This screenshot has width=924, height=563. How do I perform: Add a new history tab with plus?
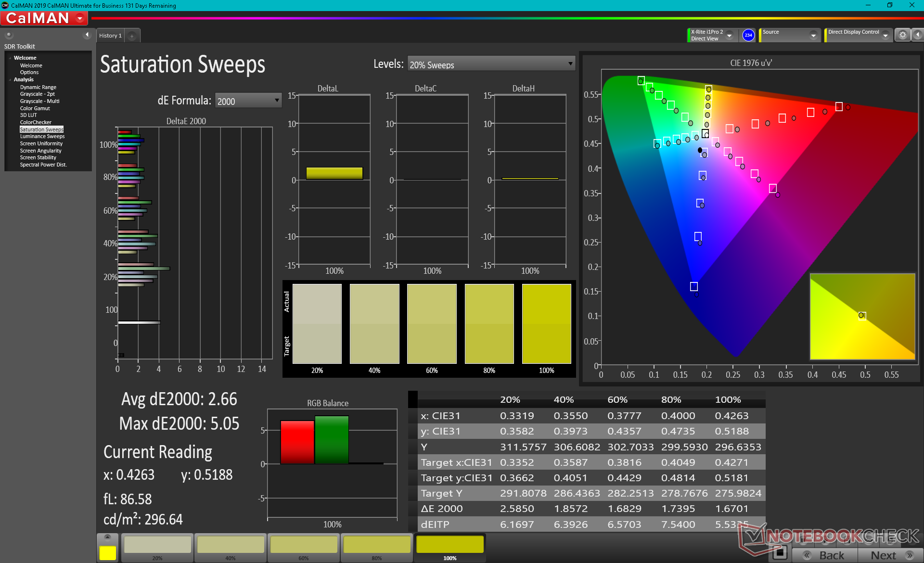(x=132, y=36)
